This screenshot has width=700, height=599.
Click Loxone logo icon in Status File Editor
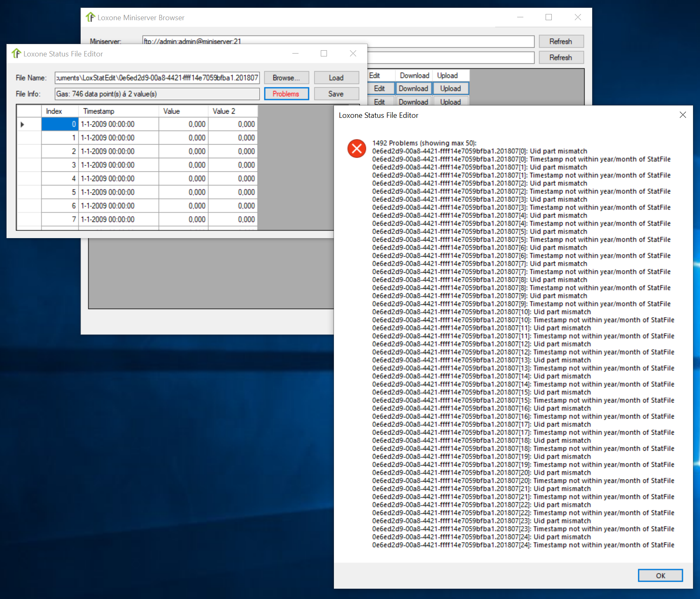coord(16,54)
